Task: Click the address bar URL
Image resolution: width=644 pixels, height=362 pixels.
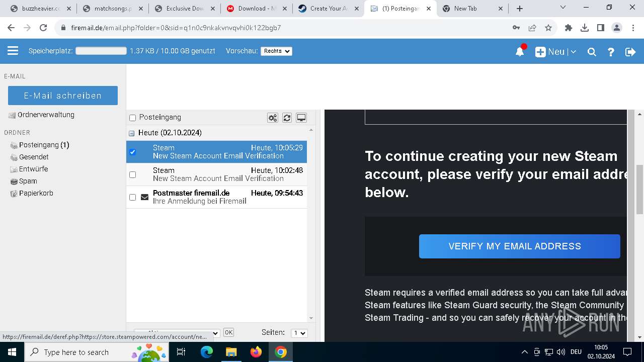Action: [176, 28]
